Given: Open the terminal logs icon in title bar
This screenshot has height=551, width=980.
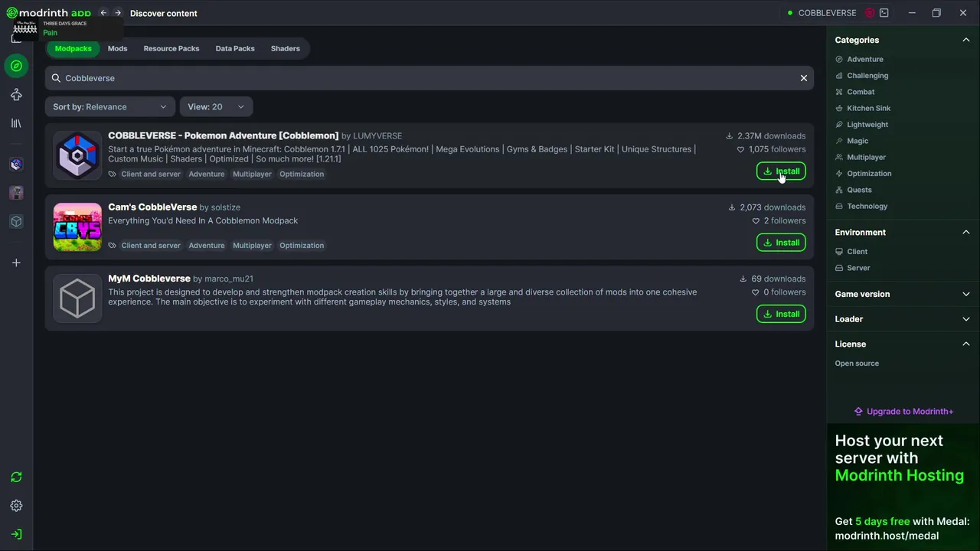Looking at the screenshot, I should point(884,13).
